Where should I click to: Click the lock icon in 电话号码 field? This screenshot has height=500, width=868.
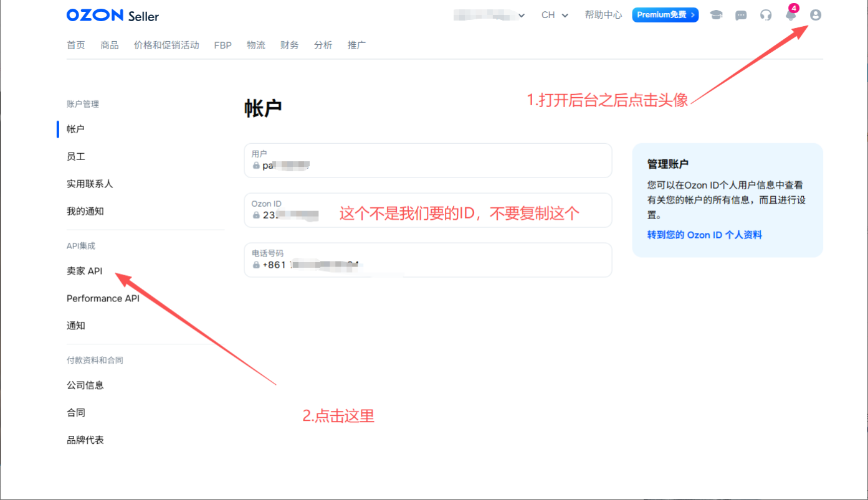click(256, 265)
